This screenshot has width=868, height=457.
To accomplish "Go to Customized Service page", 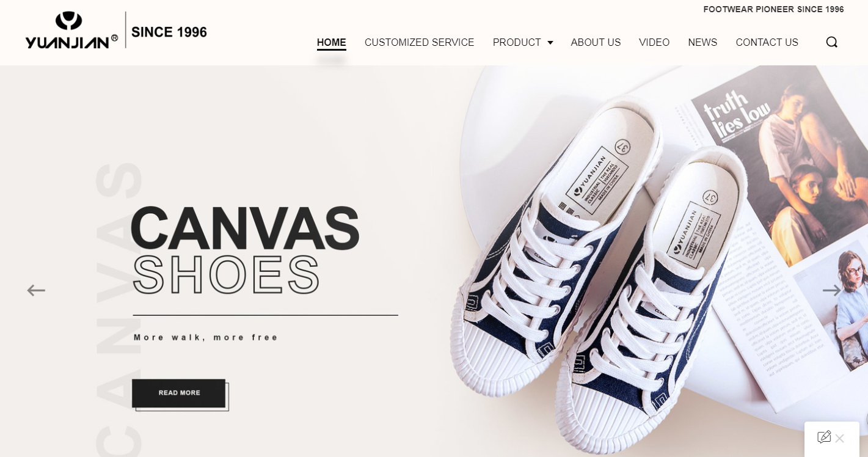I will tap(419, 42).
